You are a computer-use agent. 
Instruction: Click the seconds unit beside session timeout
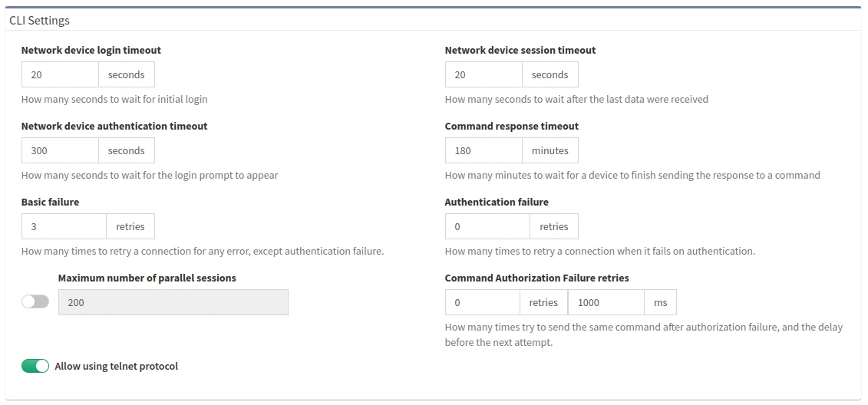[x=550, y=75]
